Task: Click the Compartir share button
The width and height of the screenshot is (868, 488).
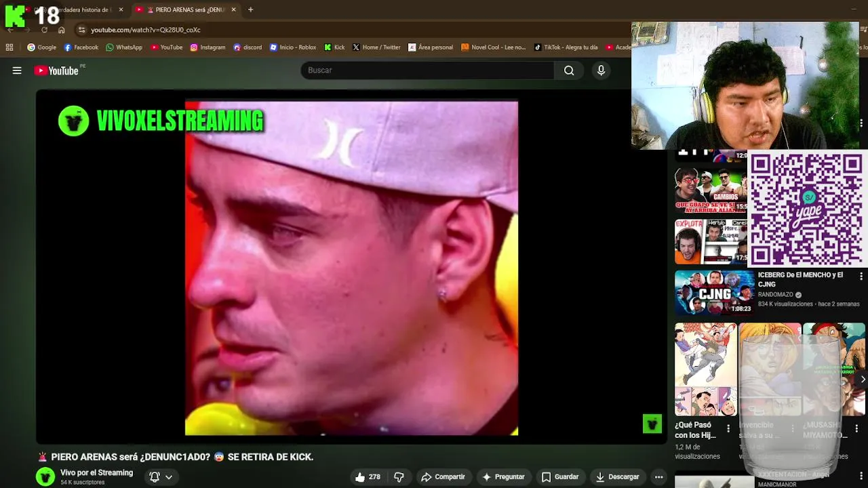Action: 443,477
